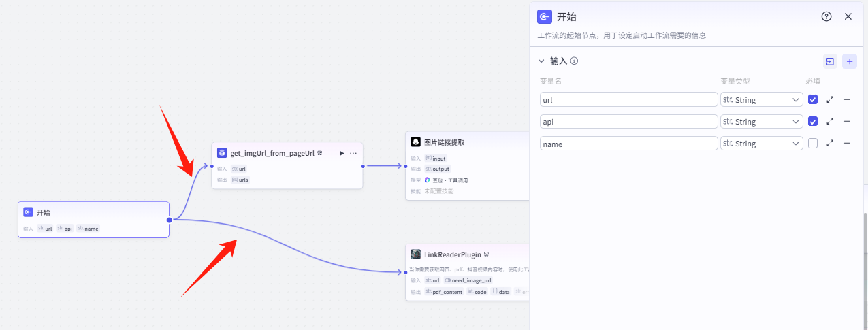Mark the name variable as required
The height and width of the screenshot is (330, 868).
813,144
